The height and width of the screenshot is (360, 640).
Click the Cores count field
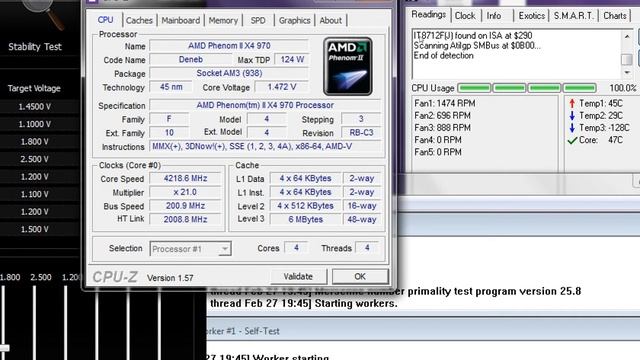coord(296,248)
